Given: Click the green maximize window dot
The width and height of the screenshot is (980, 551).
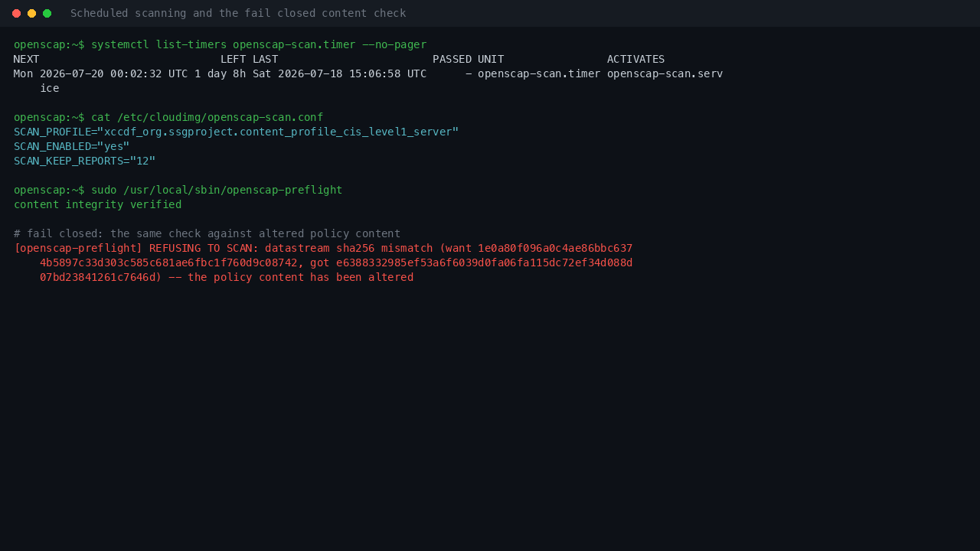Looking at the screenshot, I should click(x=47, y=13).
